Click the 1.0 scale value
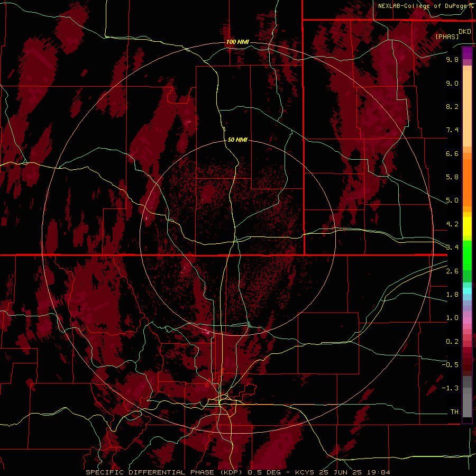476x476 pixels. (x=452, y=318)
